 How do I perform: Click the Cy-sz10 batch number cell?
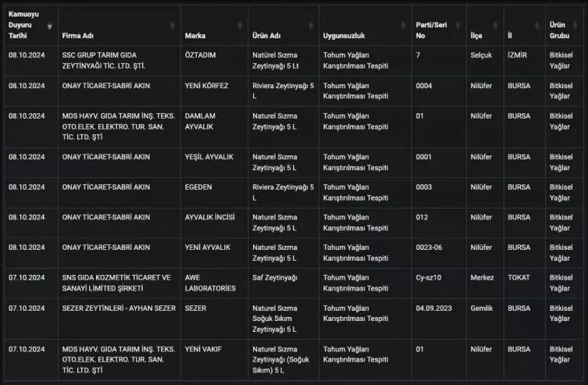[431, 277]
